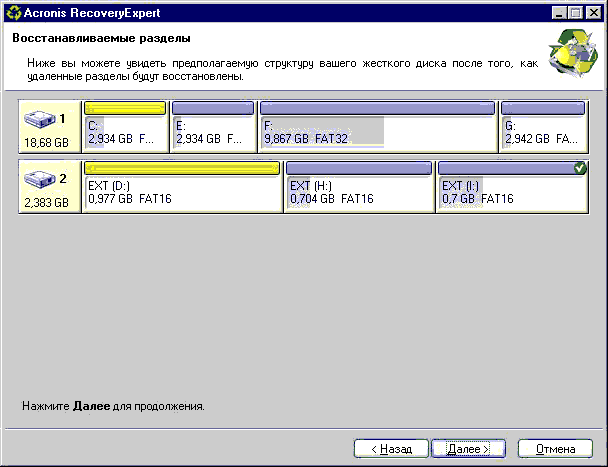Minimize the Acronis RecoveryExpert window
The width and height of the screenshot is (608, 467).
click(559, 13)
